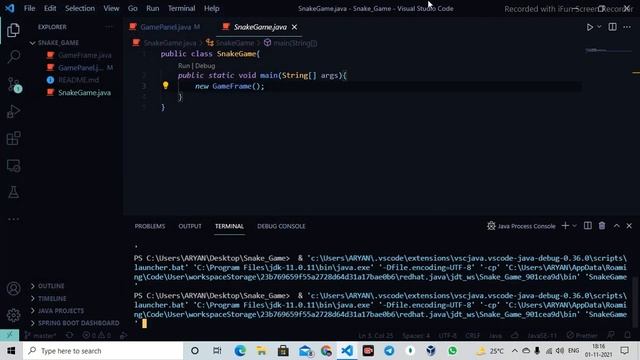Open the Testing flask view
Image resolution: width=640 pixels, height=360 pixels.
(x=13, y=192)
